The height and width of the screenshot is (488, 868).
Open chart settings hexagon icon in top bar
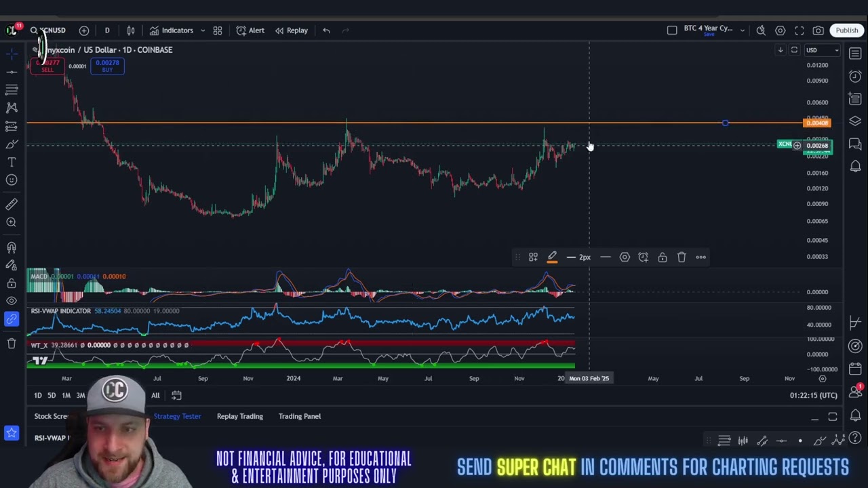[x=781, y=30]
